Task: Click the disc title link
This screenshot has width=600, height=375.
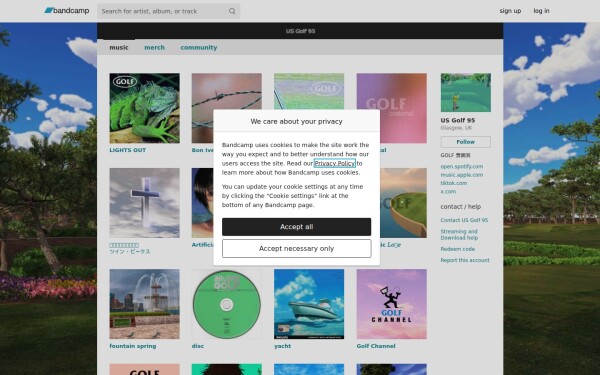Action: coord(198,346)
